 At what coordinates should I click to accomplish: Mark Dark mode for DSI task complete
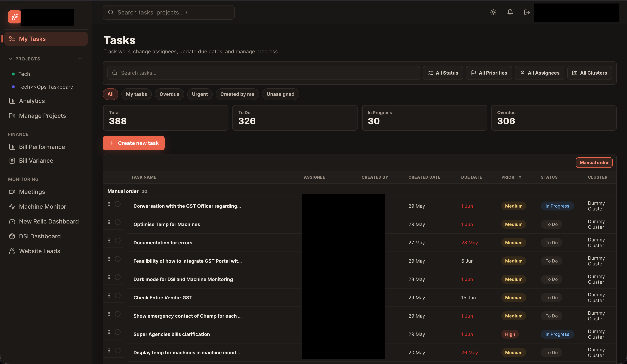[118, 277]
